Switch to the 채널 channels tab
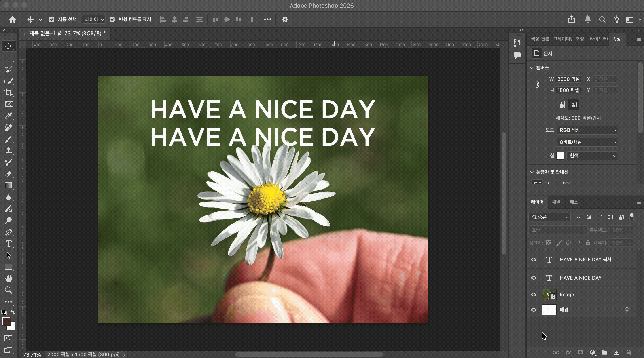Image resolution: width=644 pixels, height=358 pixels. [x=556, y=202]
